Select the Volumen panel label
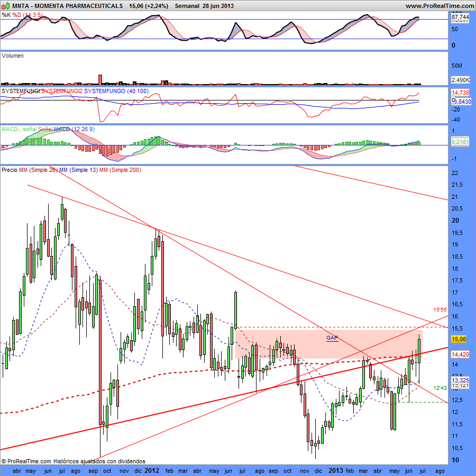Screen dimensions: 476x476 (x=13, y=56)
